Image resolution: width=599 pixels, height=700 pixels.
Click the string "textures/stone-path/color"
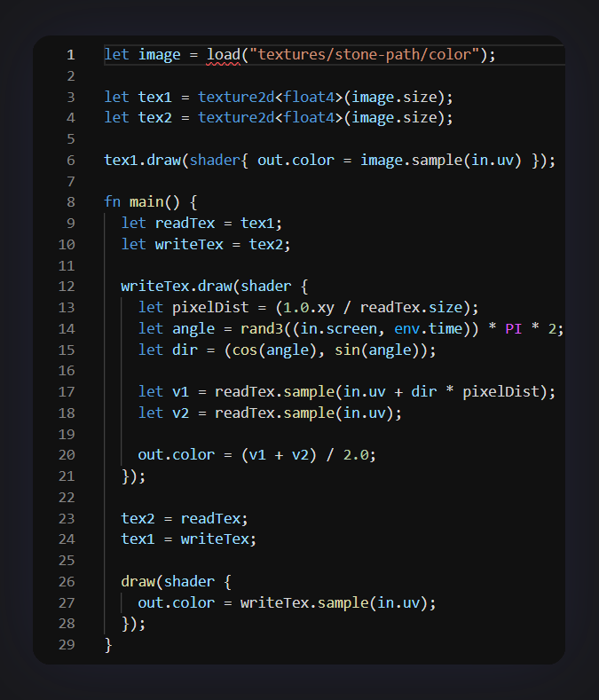365,55
